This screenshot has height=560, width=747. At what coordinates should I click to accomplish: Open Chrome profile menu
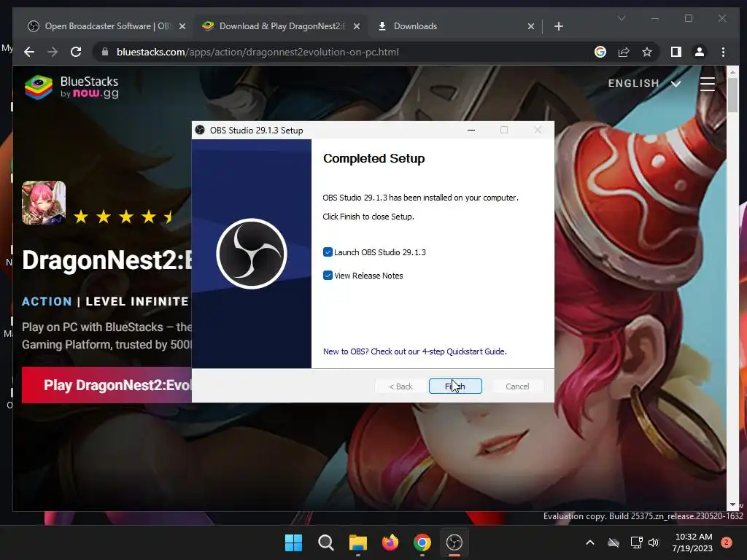tap(700, 52)
